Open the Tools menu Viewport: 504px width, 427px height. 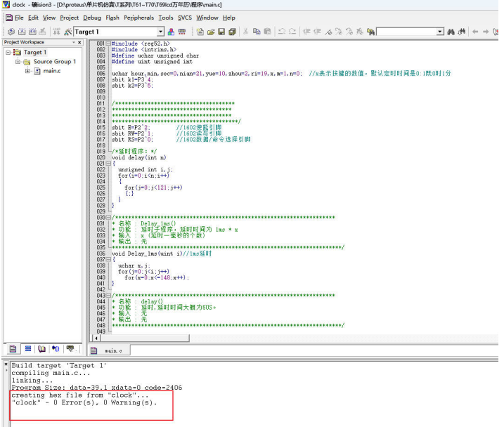[166, 18]
